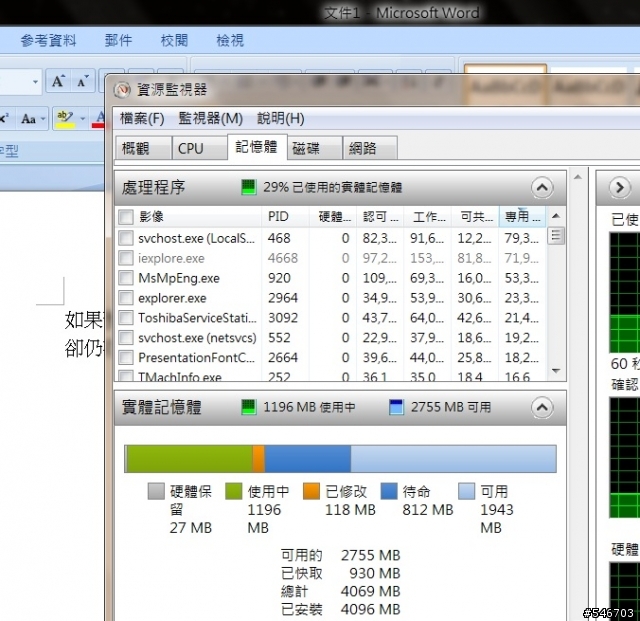The width and height of the screenshot is (640, 621).
Task: Sort by PID column header
Action: 285,216
